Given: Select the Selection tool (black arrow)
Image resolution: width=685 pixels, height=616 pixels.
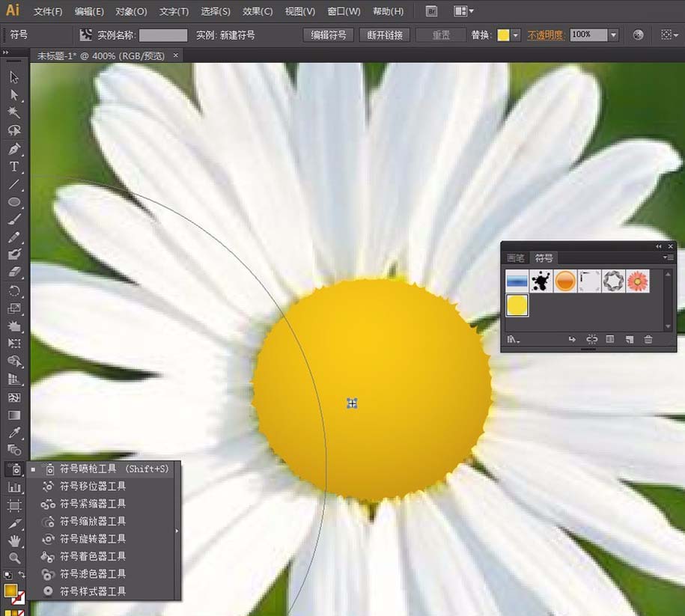Looking at the screenshot, I should coord(14,77).
